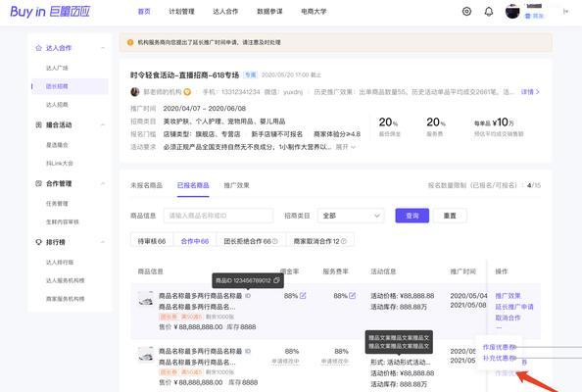Viewport: 582px width, 392px height.
Task: Open the first row's more actions ellipsis
Action: coord(499,327)
